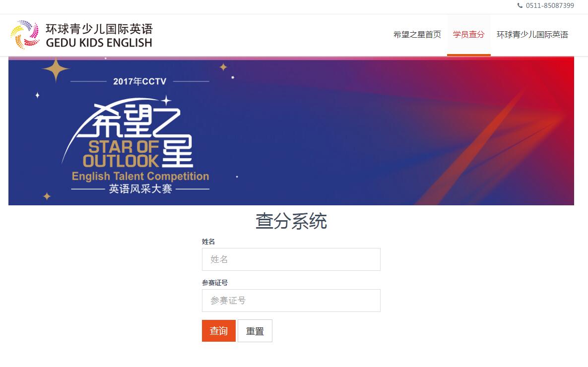Click the phone icon beside 0511-85087399
The image size is (588, 367).
click(x=520, y=5)
